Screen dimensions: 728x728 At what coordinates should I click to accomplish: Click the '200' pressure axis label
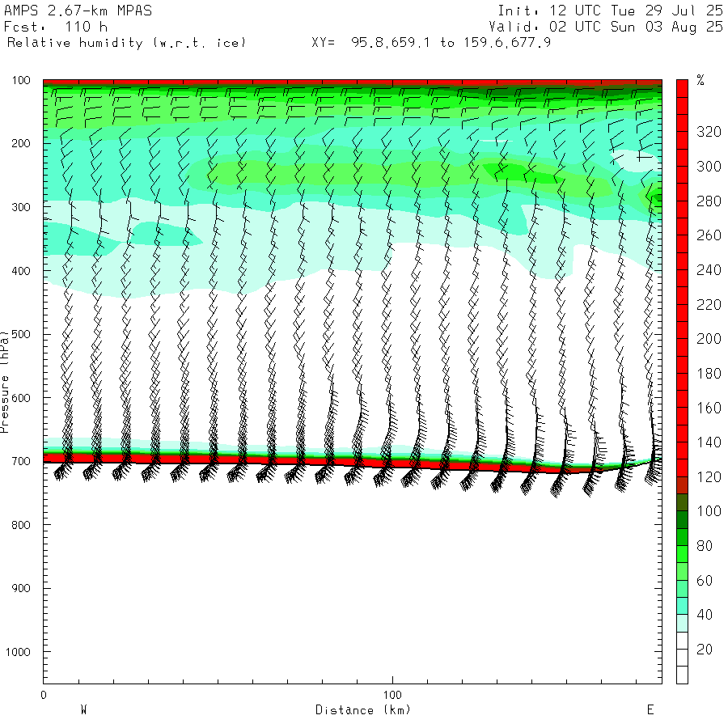click(x=21, y=143)
